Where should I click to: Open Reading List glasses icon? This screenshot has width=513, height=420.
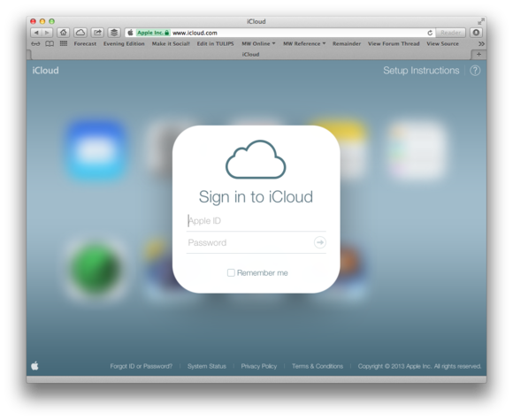pyautogui.click(x=35, y=44)
